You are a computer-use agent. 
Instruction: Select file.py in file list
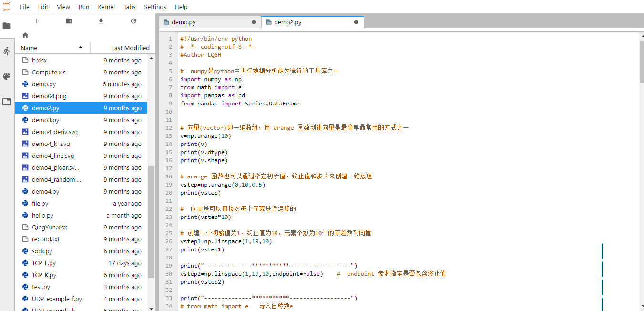[81, 203]
